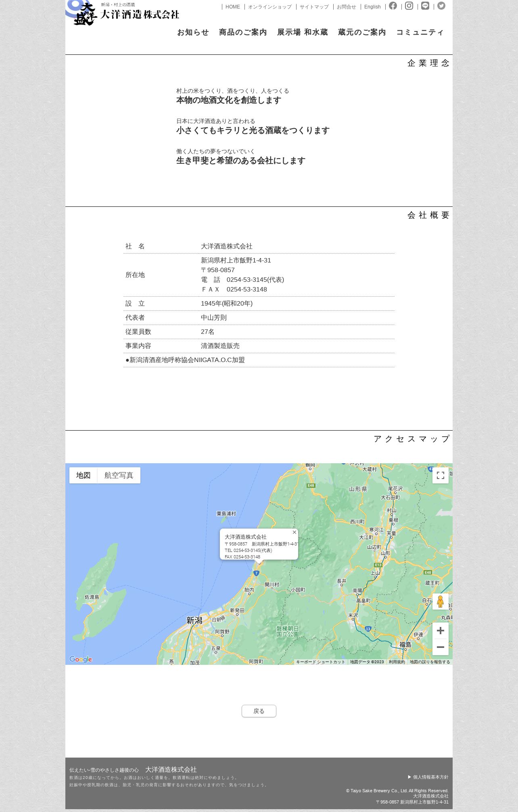Screen dimensions: 518x812
Task: Click the 新潟 city label on the map
Action: (x=194, y=620)
